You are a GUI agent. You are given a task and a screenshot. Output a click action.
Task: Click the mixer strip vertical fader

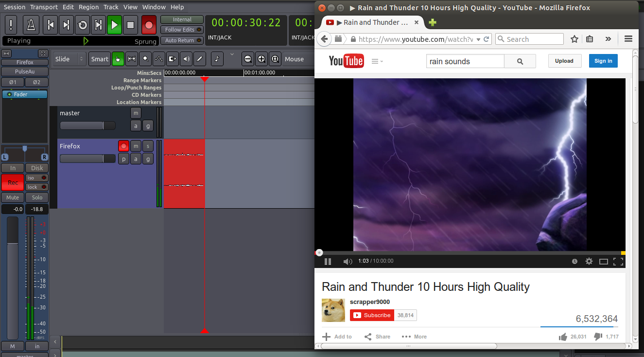13,278
